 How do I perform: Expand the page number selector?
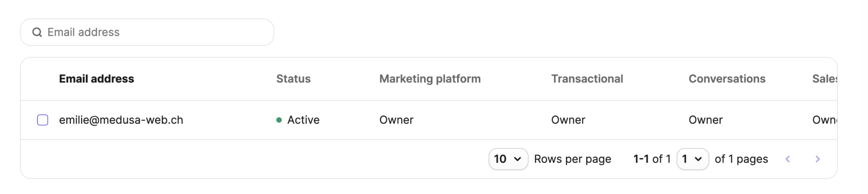pyautogui.click(x=692, y=159)
